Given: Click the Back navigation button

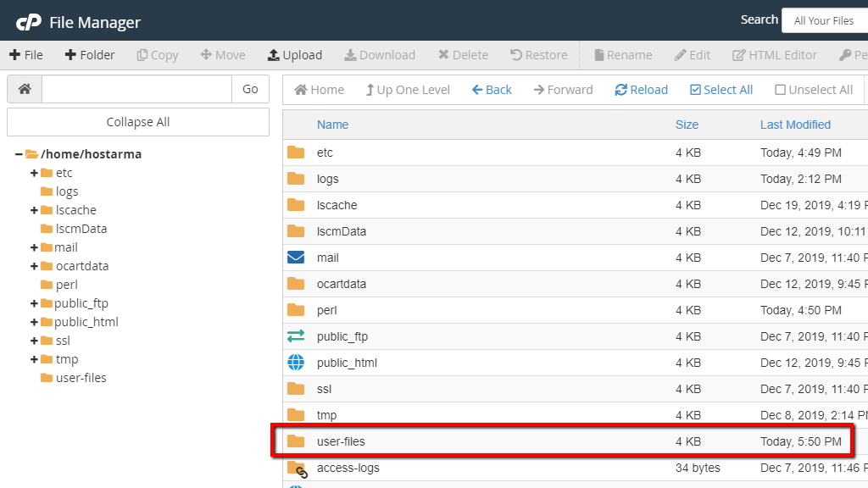Looking at the screenshot, I should point(492,90).
